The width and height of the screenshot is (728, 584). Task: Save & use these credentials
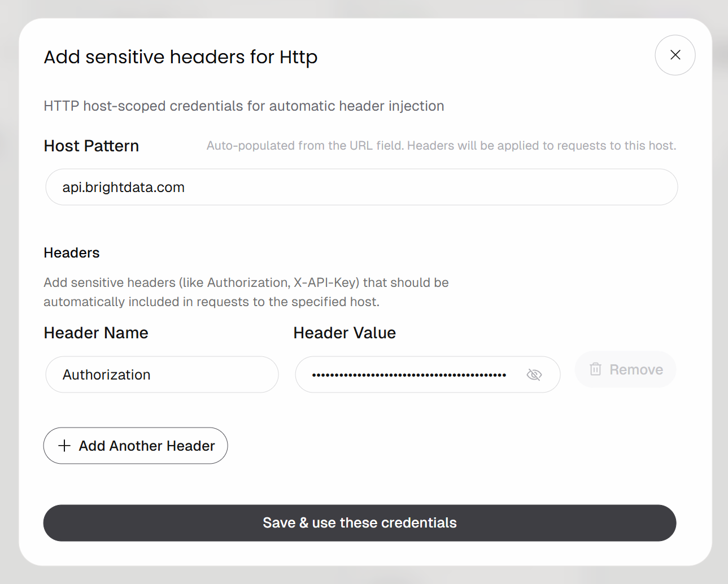click(360, 523)
